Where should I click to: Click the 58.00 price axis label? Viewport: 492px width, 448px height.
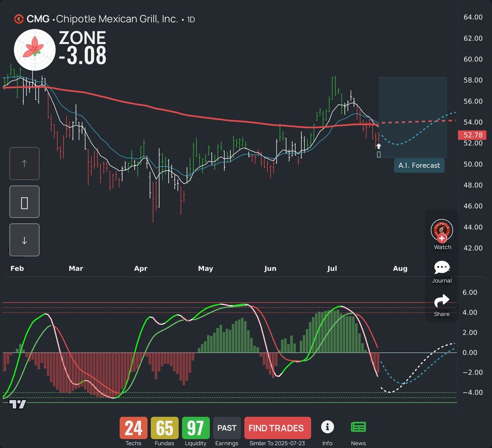coord(473,80)
